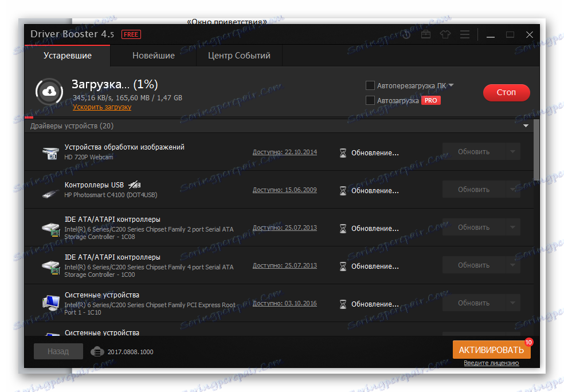Enable the Автозагрузка checkbox
This screenshot has height=392, width=564.
(370, 100)
